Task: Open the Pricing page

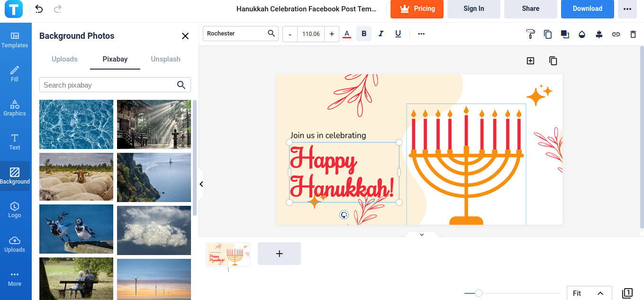Action: click(417, 9)
